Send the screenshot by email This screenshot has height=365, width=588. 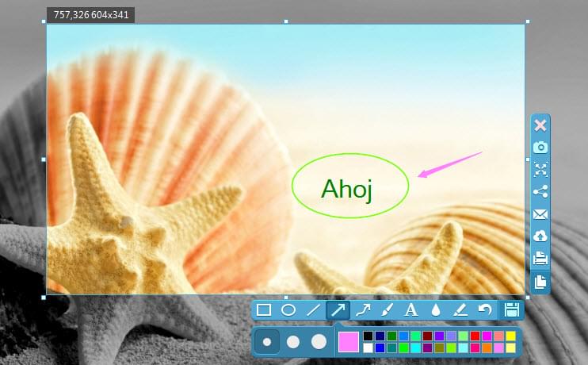click(x=540, y=213)
